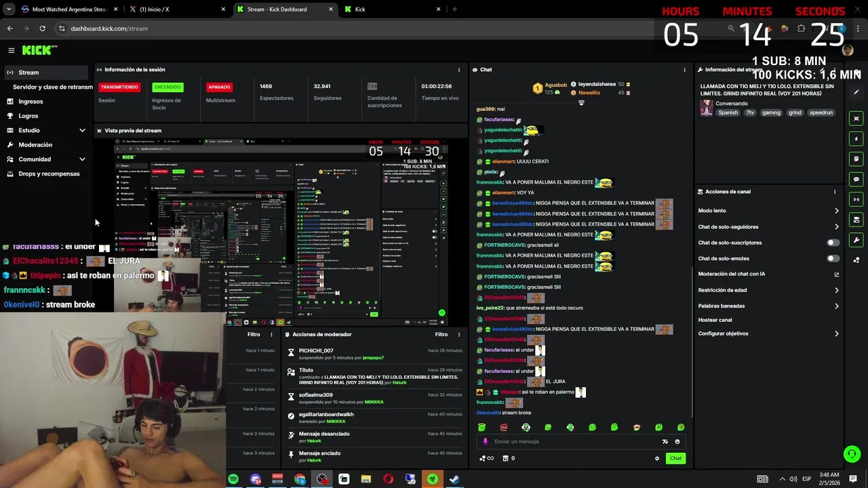Open Servidor y clave de retransmisión
Image resolution: width=868 pixels, height=488 pixels.
coord(52,87)
